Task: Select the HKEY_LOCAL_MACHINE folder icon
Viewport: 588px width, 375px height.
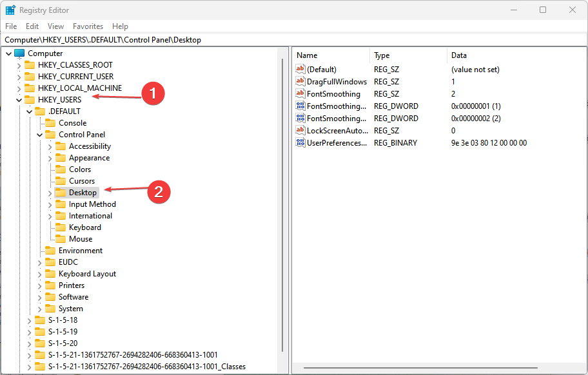Action: (30, 88)
